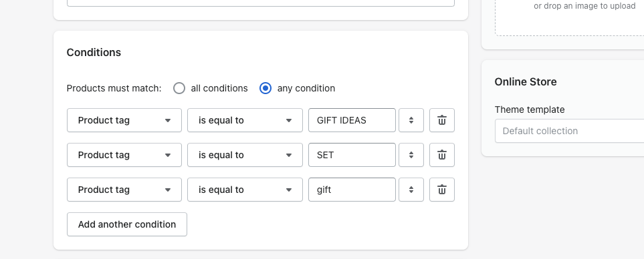644x259 pixels.
Task: Open tag suggestions stepper for gift
Action: pos(411,190)
